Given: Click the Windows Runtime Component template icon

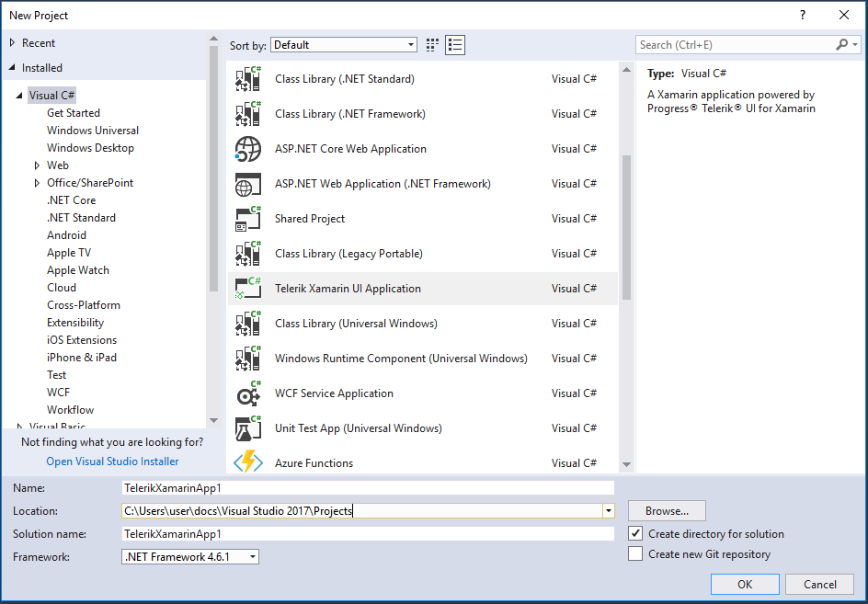Looking at the screenshot, I should pos(248,359).
